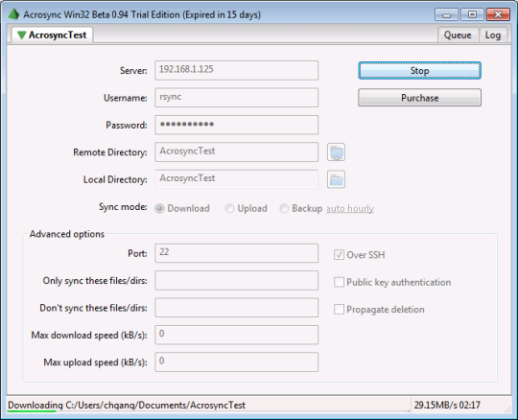Click the 29.15MB/s 02:17 status readout
The image size is (518, 420).
[x=447, y=405]
